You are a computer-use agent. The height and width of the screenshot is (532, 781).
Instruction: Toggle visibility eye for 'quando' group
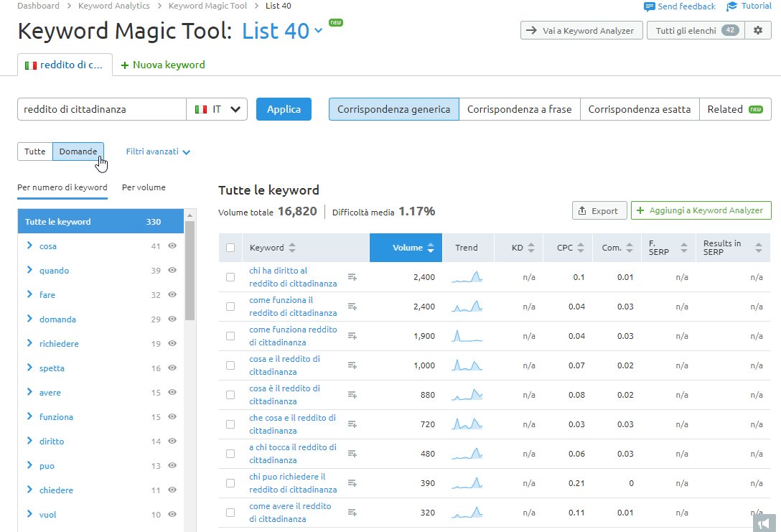click(172, 270)
